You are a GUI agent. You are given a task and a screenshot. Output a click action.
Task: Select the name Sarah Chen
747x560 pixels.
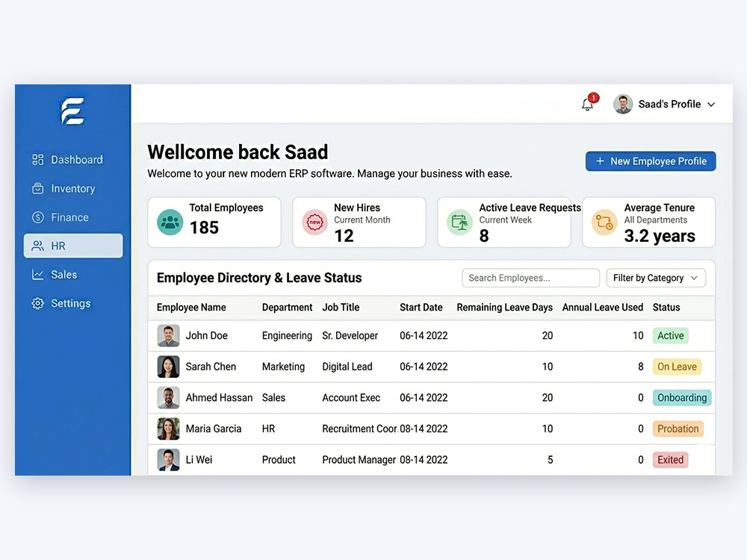coord(211,367)
